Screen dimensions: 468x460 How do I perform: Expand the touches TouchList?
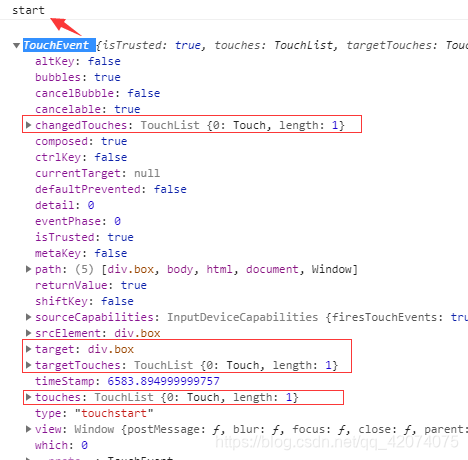28,397
